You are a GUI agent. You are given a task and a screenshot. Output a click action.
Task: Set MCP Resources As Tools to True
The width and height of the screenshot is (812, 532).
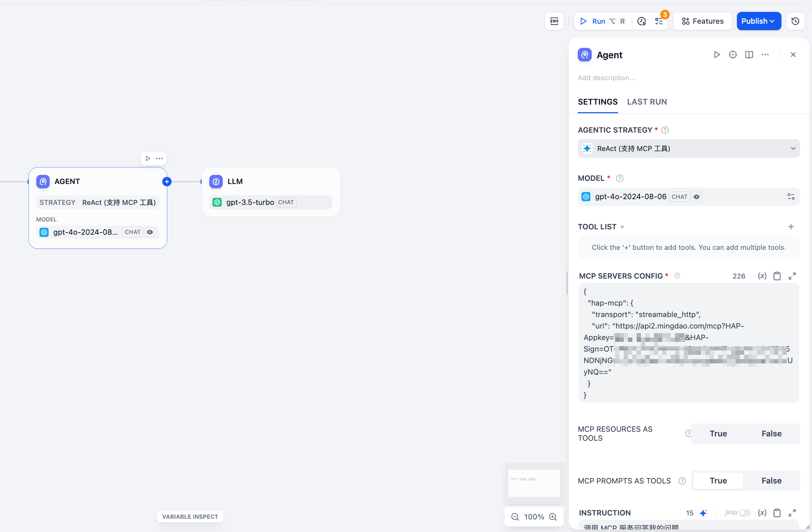(718, 434)
